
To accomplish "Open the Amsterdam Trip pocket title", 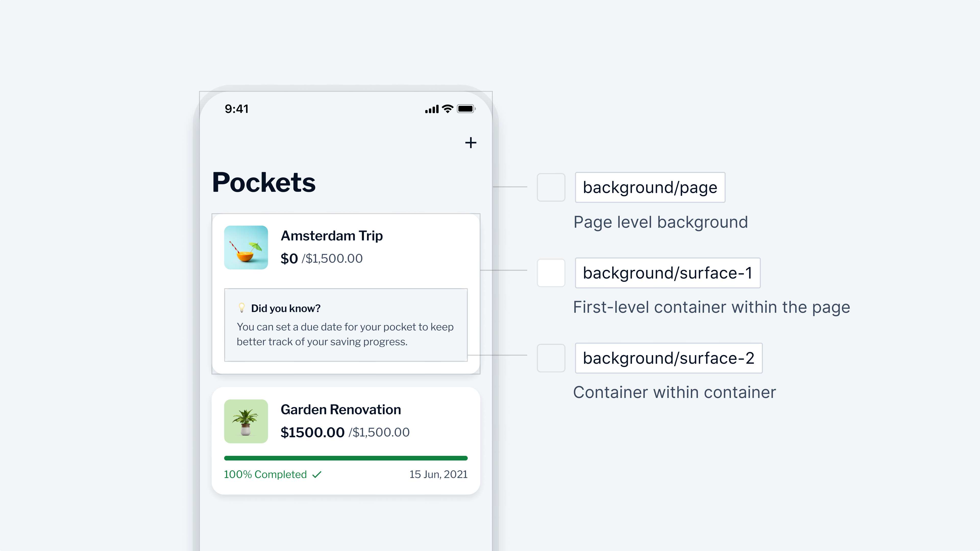I will point(331,236).
